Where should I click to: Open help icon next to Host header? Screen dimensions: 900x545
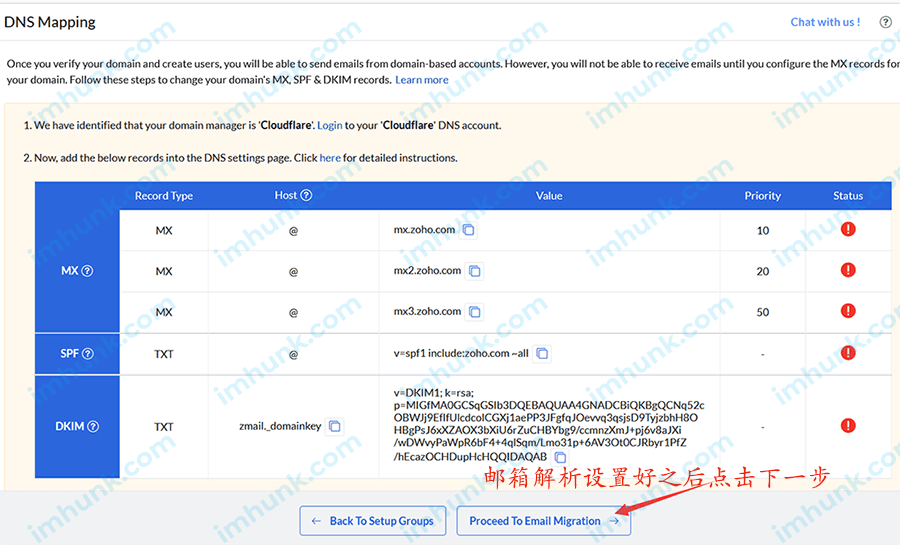pos(307,195)
